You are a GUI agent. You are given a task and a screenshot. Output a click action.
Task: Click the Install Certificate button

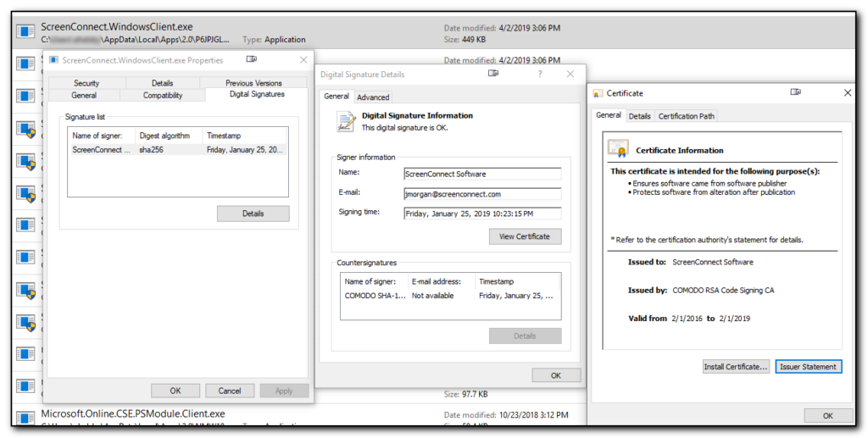(x=737, y=367)
